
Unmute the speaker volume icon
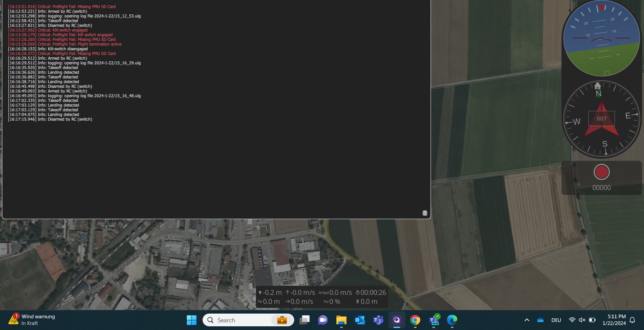(x=582, y=320)
